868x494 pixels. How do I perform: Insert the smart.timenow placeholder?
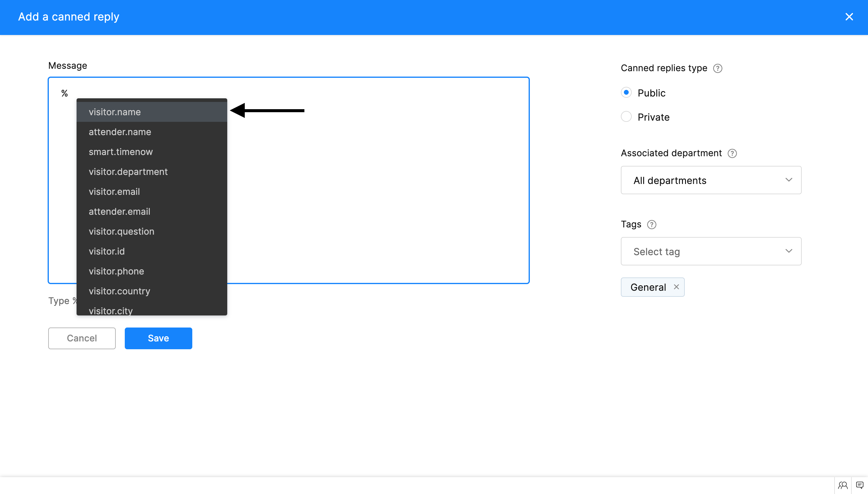(120, 152)
